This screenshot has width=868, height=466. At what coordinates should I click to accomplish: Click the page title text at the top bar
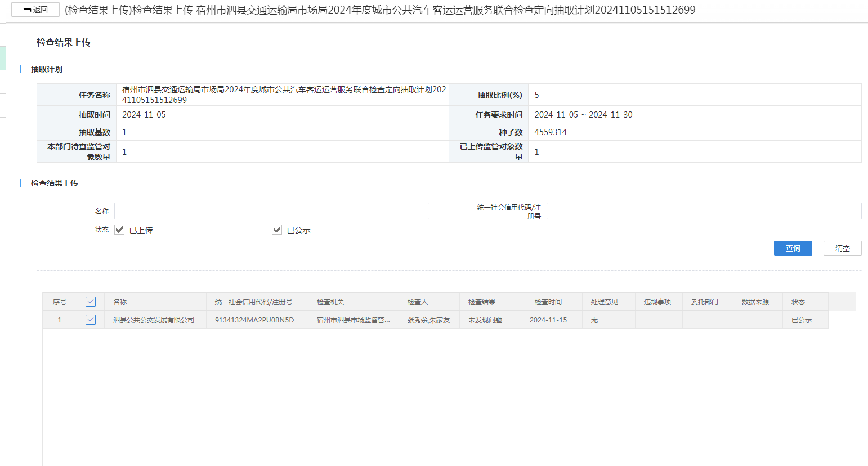pyautogui.click(x=380, y=10)
